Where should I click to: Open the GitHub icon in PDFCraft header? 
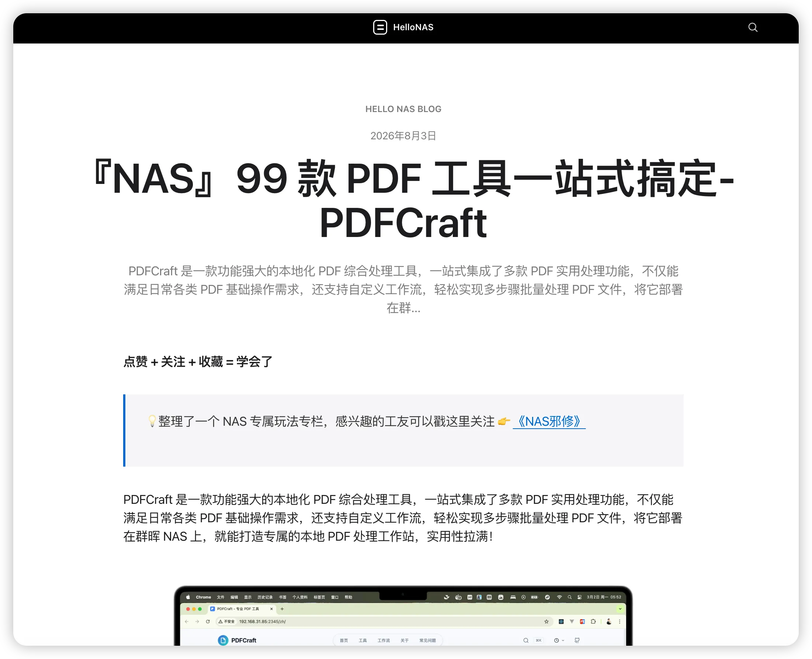577,641
